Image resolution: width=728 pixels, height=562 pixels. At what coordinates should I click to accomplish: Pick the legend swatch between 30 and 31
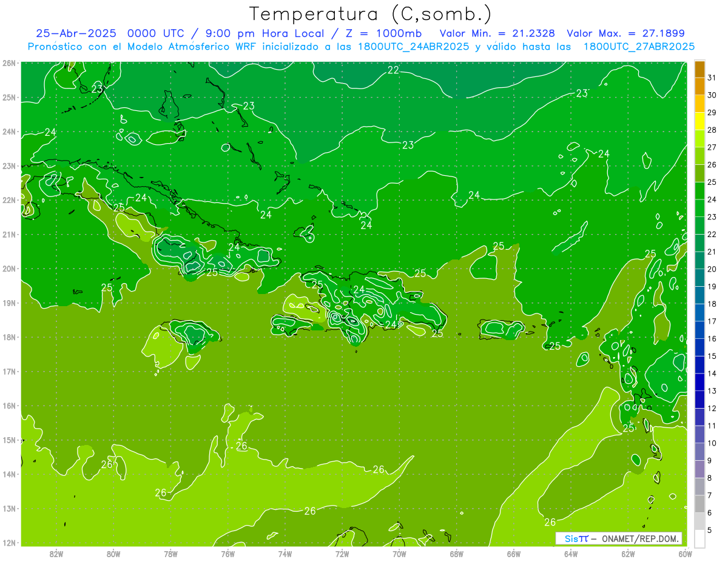(699, 86)
